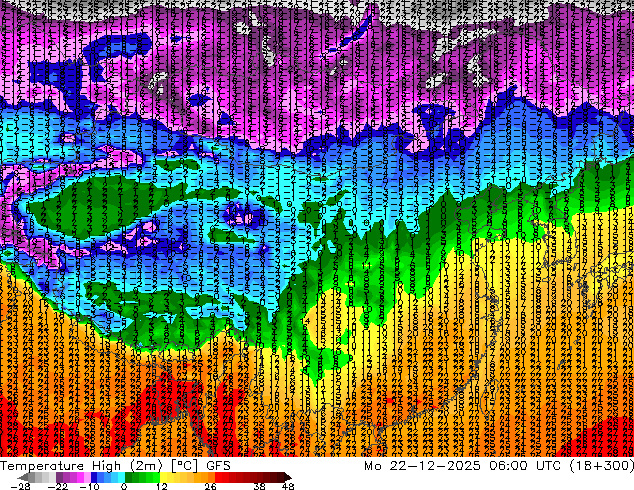Click the '26' legend label
The image size is (634, 490).
click(210, 486)
